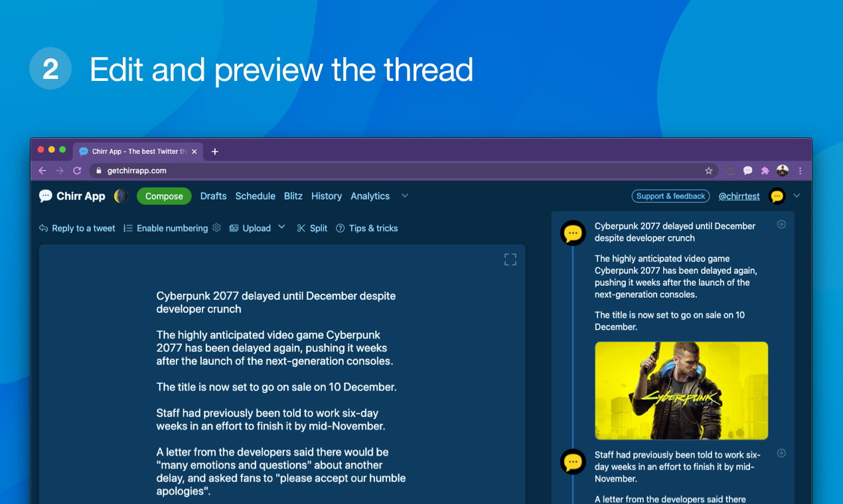Click the Split scissors tool
843x504 pixels.
(x=312, y=228)
